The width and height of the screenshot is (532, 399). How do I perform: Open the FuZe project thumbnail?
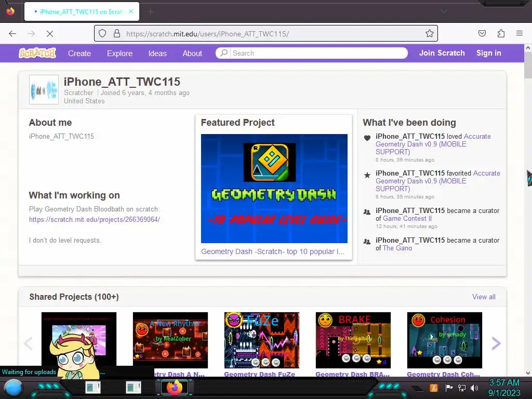pos(262,340)
